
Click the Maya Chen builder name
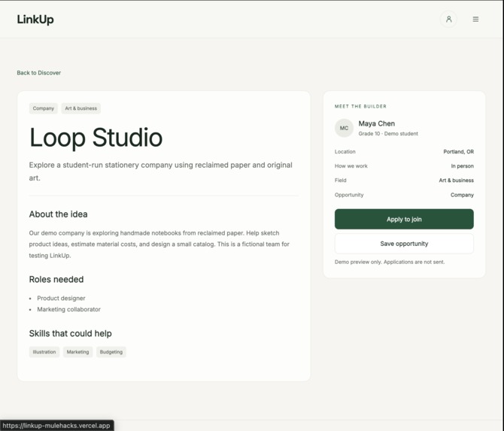click(x=377, y=123)
